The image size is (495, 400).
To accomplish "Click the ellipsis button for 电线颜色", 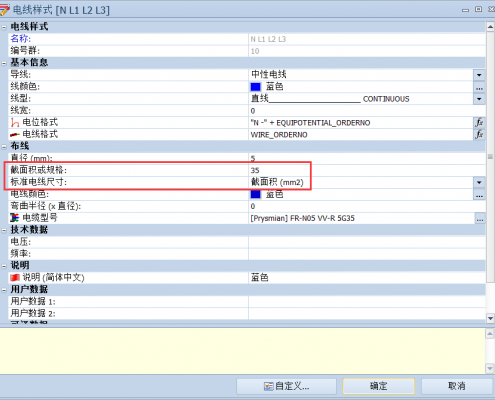I will (479, 196).
